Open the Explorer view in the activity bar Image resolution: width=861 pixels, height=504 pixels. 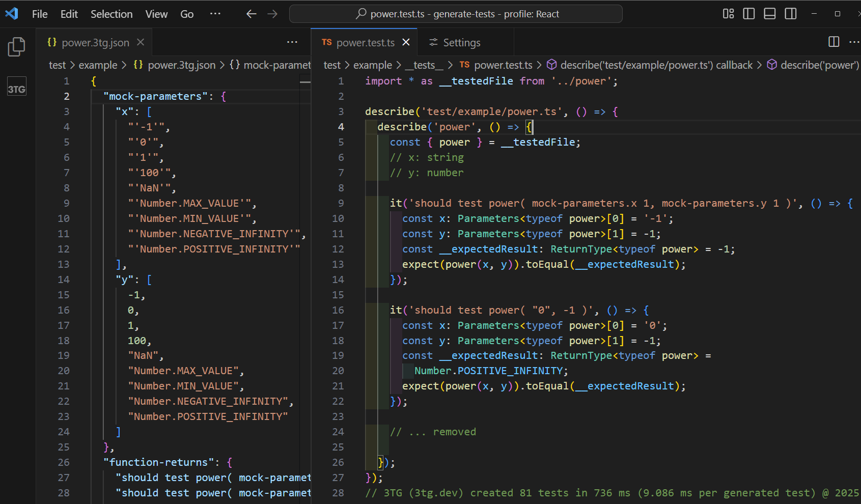(16, 46)
